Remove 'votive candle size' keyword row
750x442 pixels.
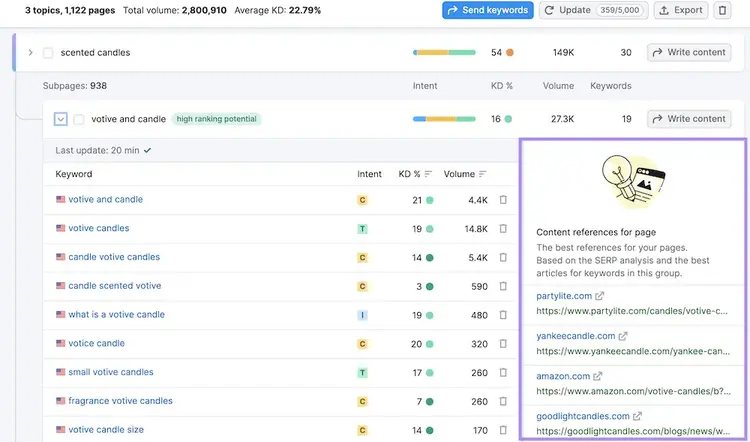click(503, 430)
